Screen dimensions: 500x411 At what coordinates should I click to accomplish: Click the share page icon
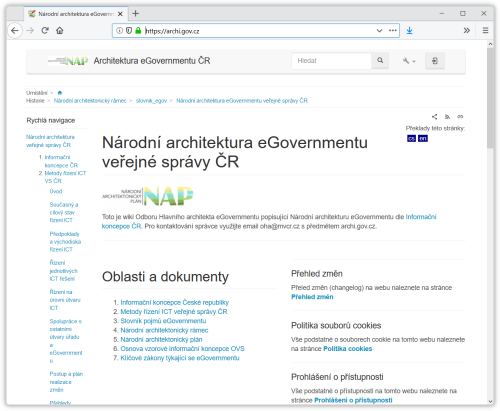(434, 117)
